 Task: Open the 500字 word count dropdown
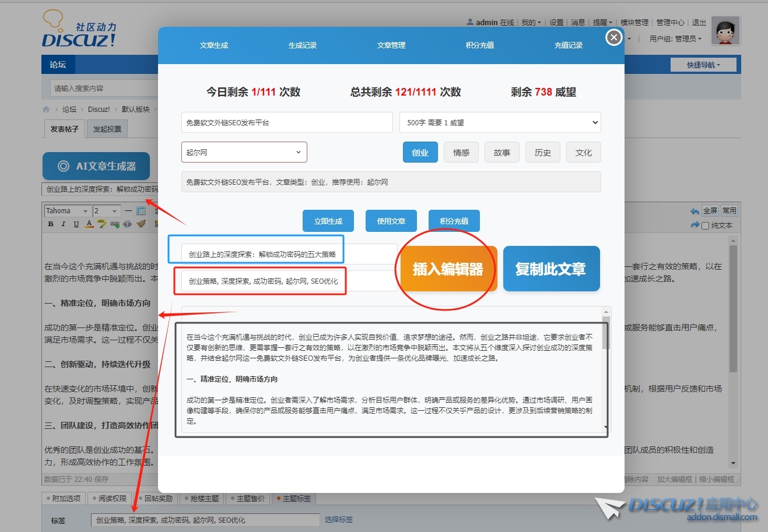pyautogui.click(x=500, y=122)
